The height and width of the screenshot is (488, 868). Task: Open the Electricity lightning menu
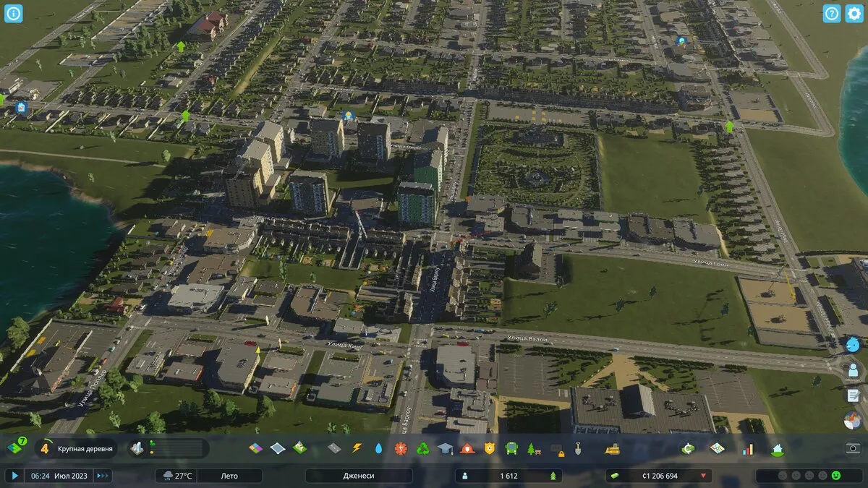(356, 448)
